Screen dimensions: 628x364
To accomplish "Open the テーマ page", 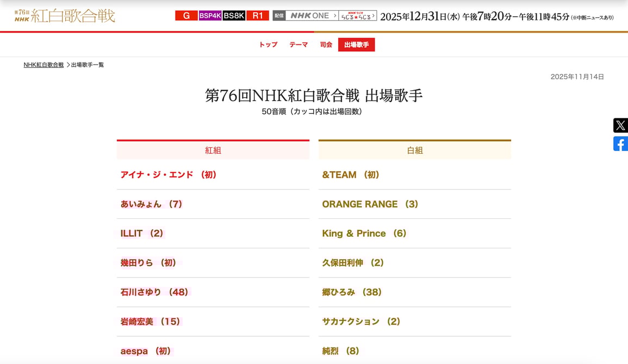I will click(x=299, y=44).
